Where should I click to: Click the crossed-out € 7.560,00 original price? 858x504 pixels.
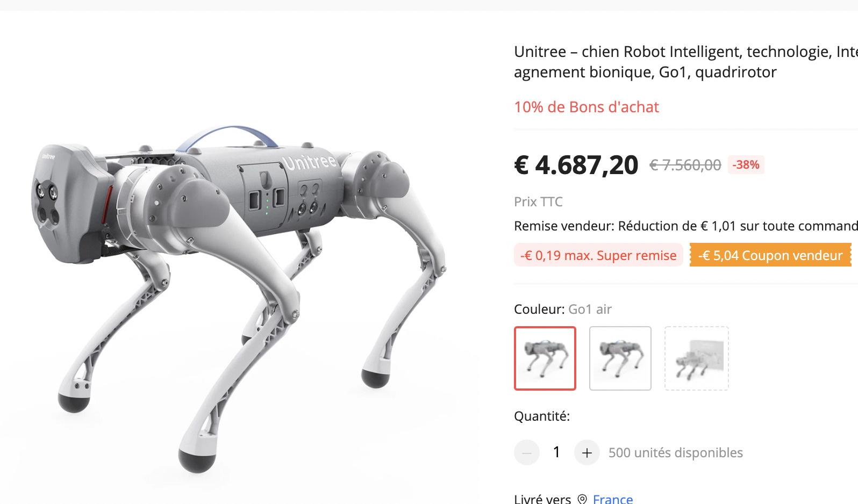[685, 165]
